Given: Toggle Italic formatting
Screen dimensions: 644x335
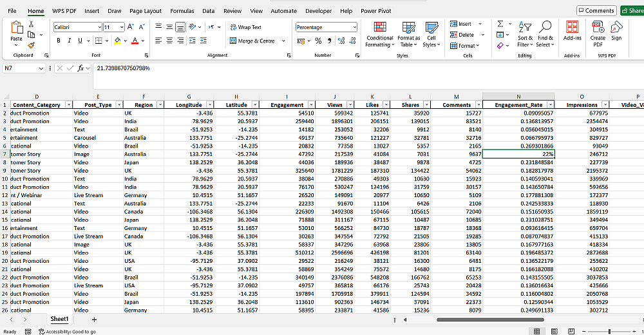Looking at the screenshot, I should point(70,41).
